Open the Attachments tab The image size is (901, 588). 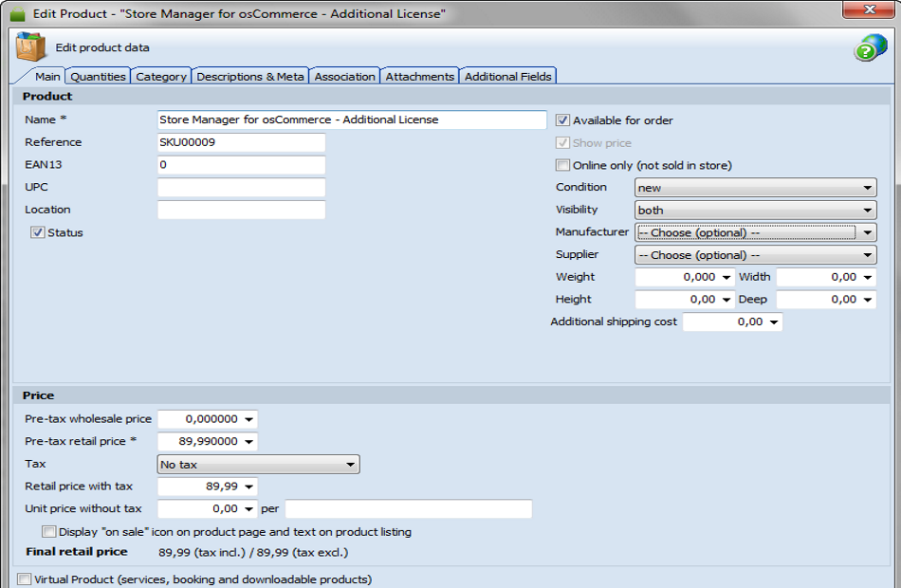[419, 77]
